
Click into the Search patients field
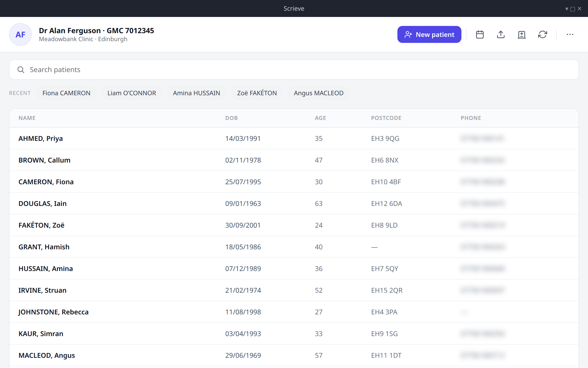[x=294, y=70]
